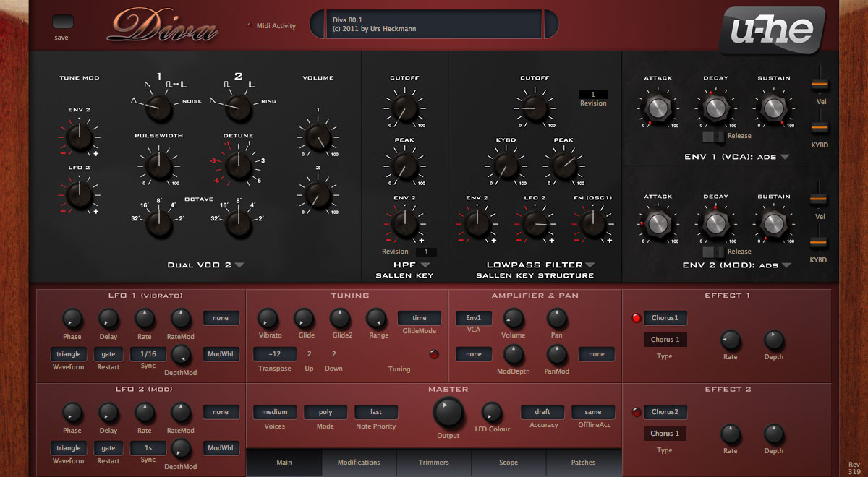Click ENV 1 Vel slider
Viewport: 868px width, 477px height.
pos(819,85)
